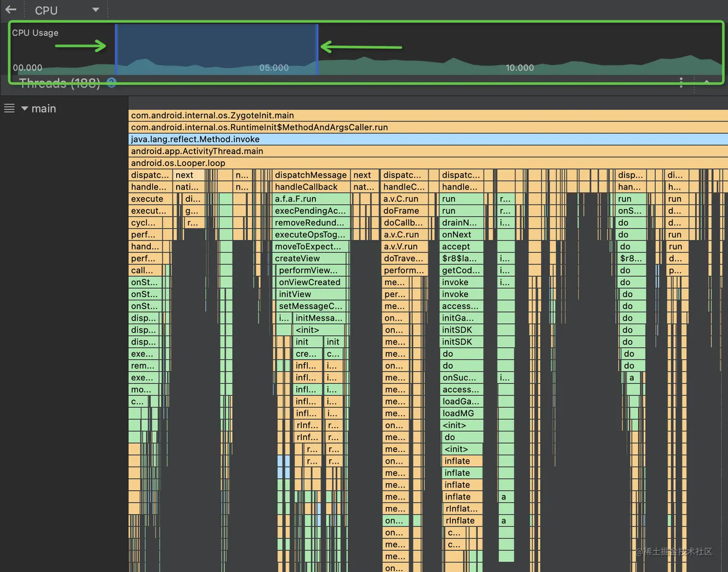
Task: Click the left handle of the selected CPU range
Action: click(x=116, y=49)
